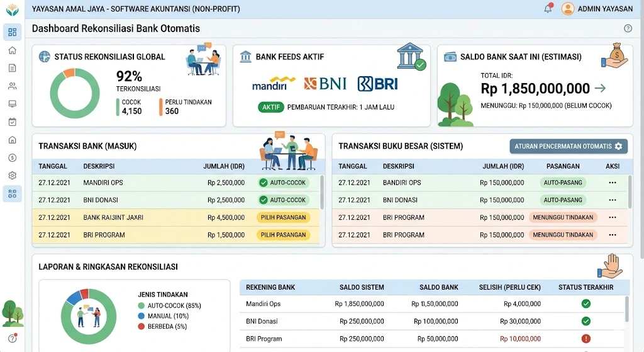Click Pilih Pasangan for the bank BRI PROGRAM row

click(x=284, y=235)
